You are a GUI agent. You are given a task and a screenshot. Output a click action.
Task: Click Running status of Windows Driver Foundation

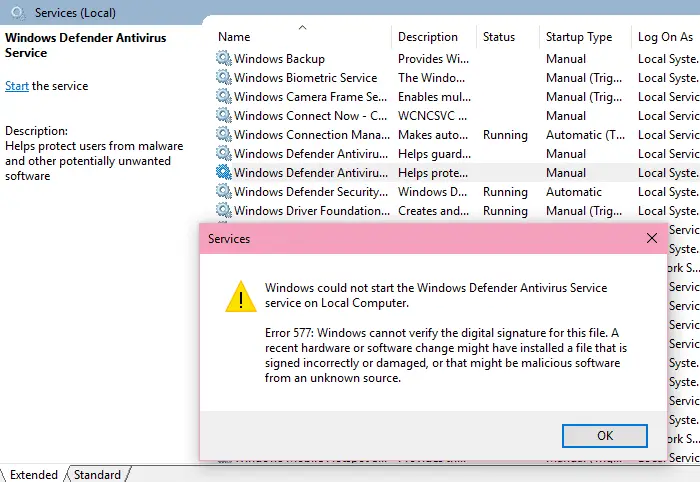(505, 211)
